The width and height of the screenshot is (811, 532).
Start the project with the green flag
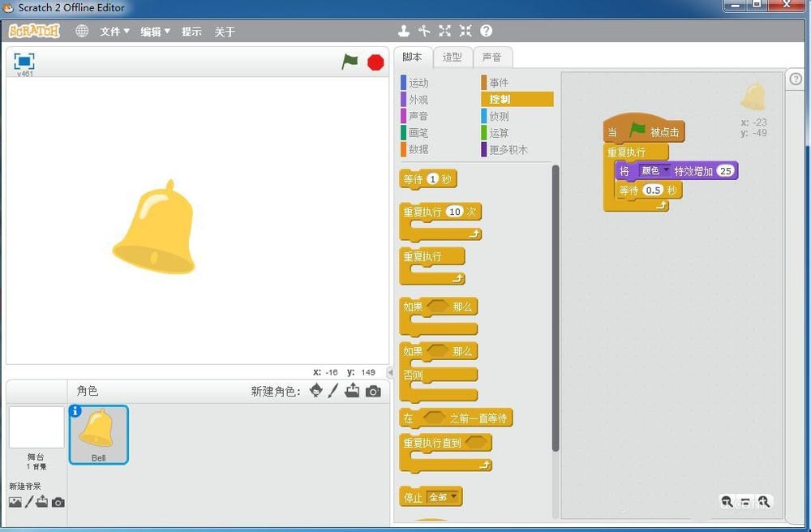[350, 61]
